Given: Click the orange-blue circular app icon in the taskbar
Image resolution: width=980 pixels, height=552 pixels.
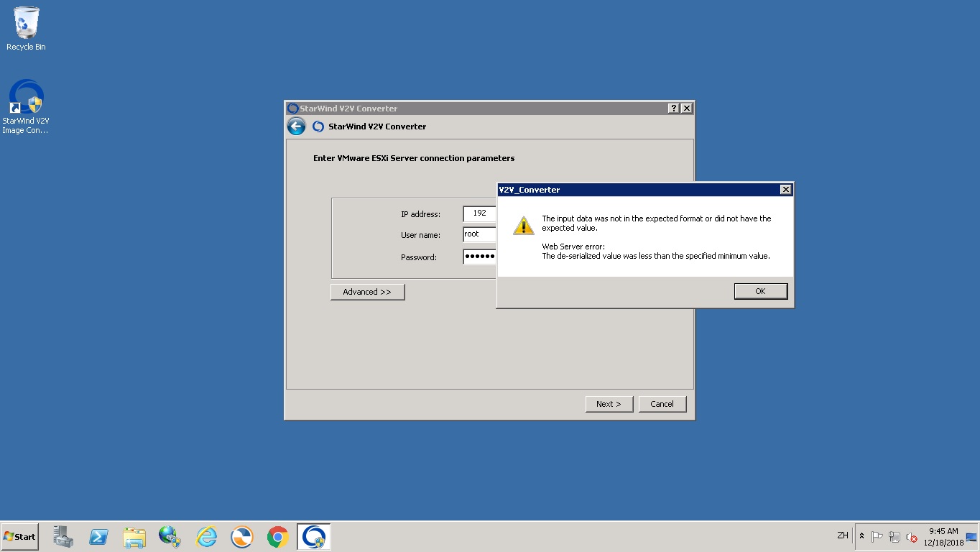Looking at the screenshot, I should (x=242, y=537).
